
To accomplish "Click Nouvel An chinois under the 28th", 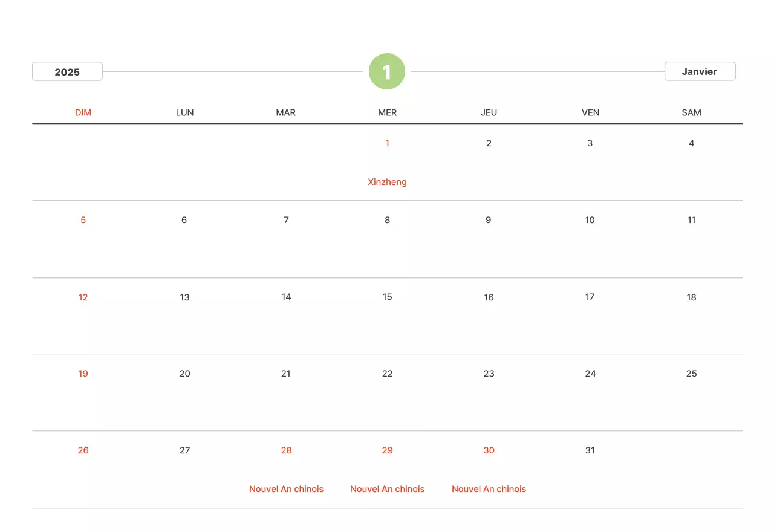I will pos(286,489).
